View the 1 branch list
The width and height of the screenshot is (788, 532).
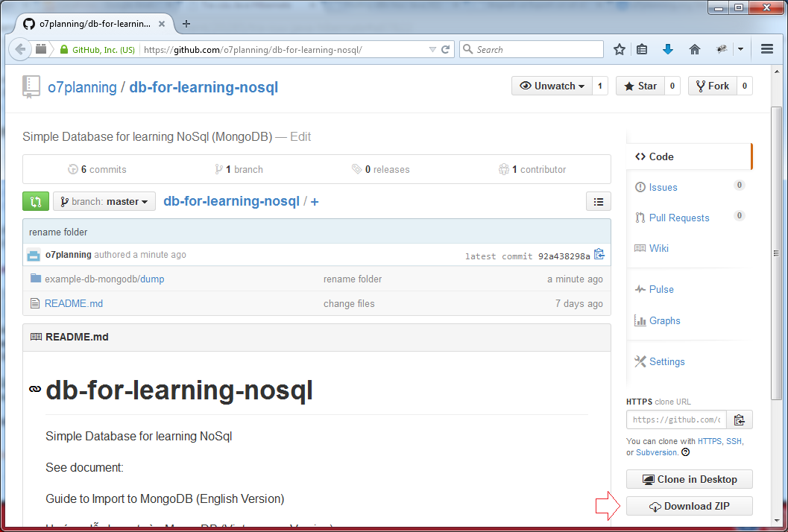[239, 169]
